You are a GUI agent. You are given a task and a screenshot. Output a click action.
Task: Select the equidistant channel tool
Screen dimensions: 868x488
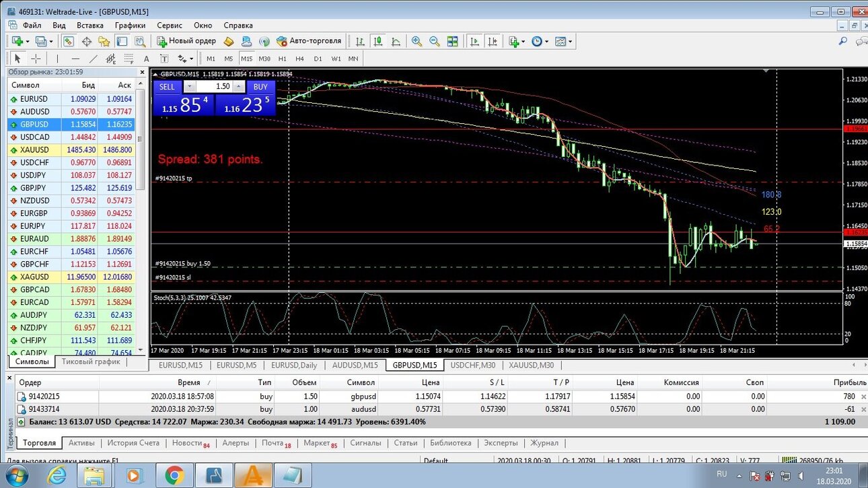(110, 59)
